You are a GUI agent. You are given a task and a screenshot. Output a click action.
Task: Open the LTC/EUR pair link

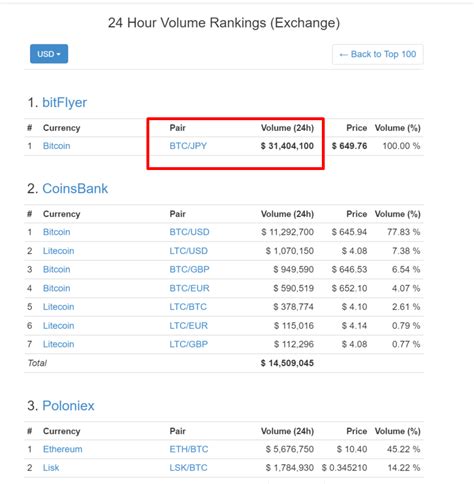tap(188, 326)
